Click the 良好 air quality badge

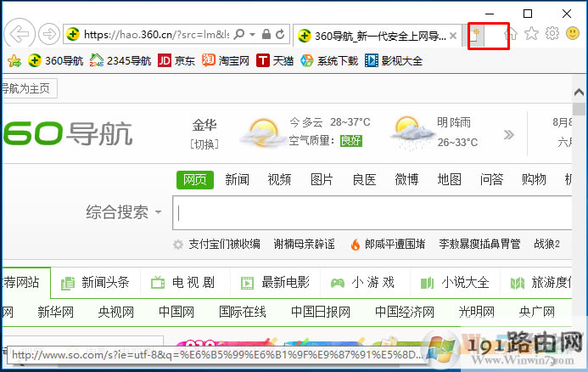click(351, 141)
